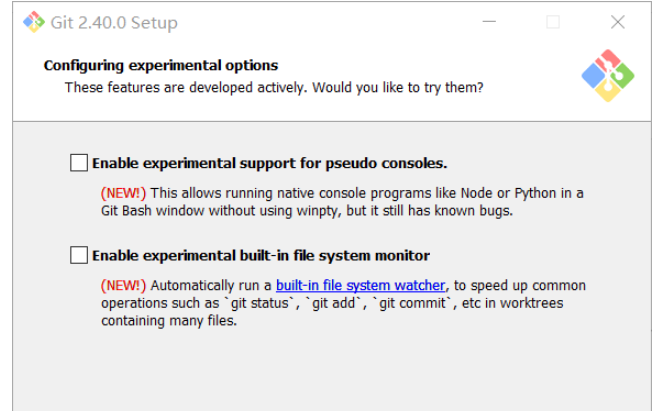
Task: Click the 'Configuring experimental options' heading
Action: click(161, 66)
